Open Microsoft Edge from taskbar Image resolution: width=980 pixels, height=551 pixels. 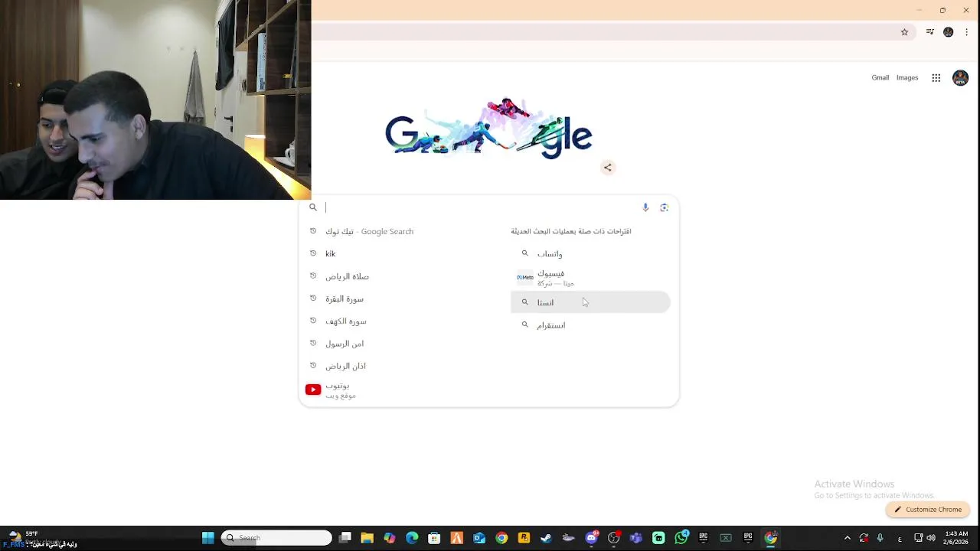[412, 538]
